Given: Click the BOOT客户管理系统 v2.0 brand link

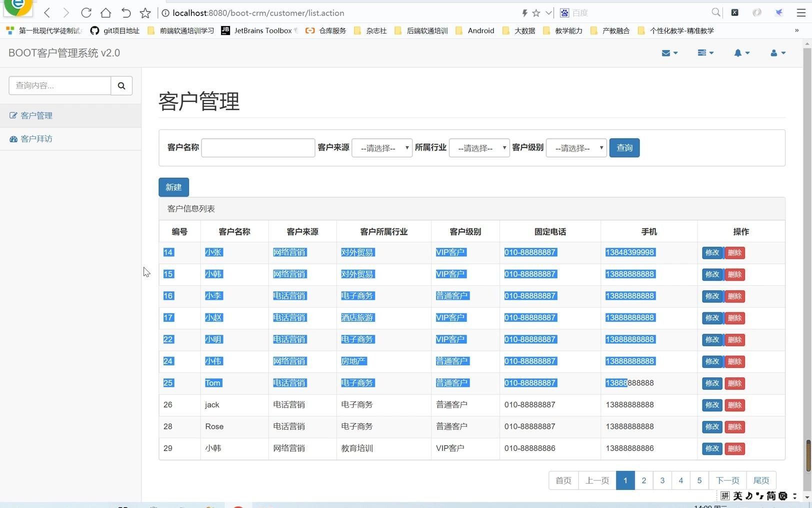Looking at the screenshot, I should [x=64, y=53].
